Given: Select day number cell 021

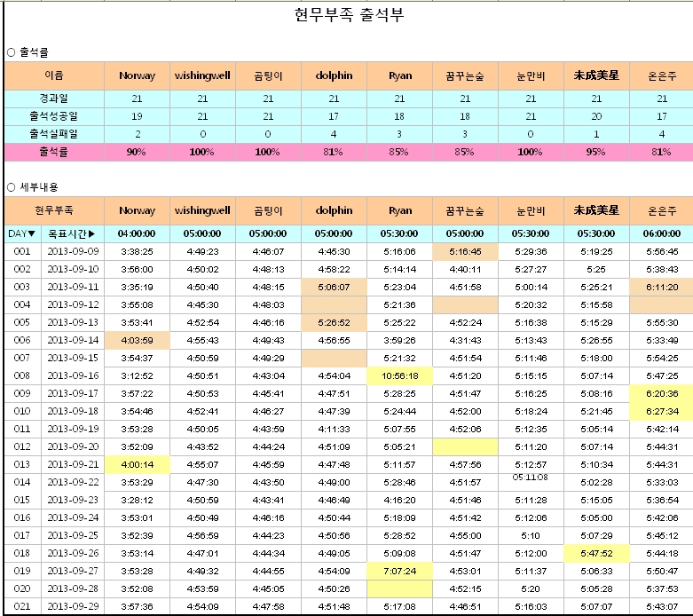Looking at the screenshot, I should point(22,606).
